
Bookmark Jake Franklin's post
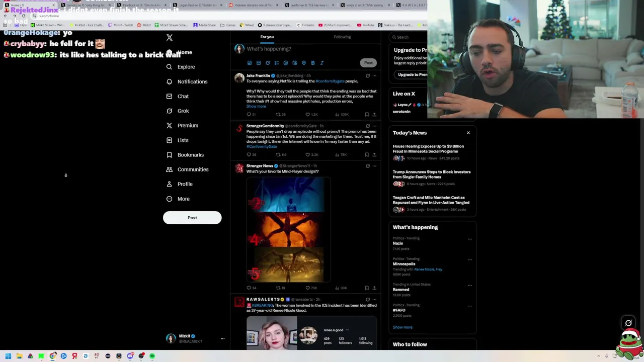click(367, 115)
